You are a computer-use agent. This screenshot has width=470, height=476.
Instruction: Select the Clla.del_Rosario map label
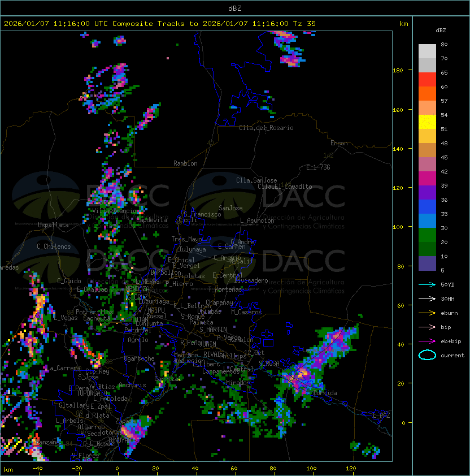tap(266, 128)
